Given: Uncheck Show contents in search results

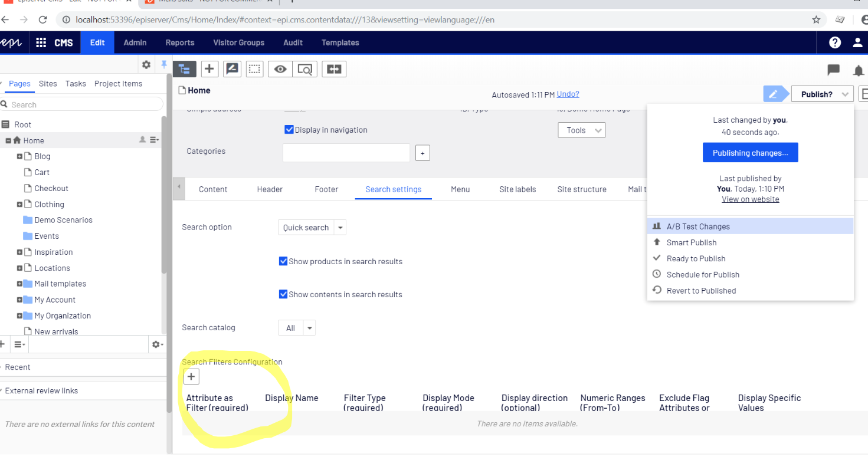Looking at the screenshot, I should [283, 294].
